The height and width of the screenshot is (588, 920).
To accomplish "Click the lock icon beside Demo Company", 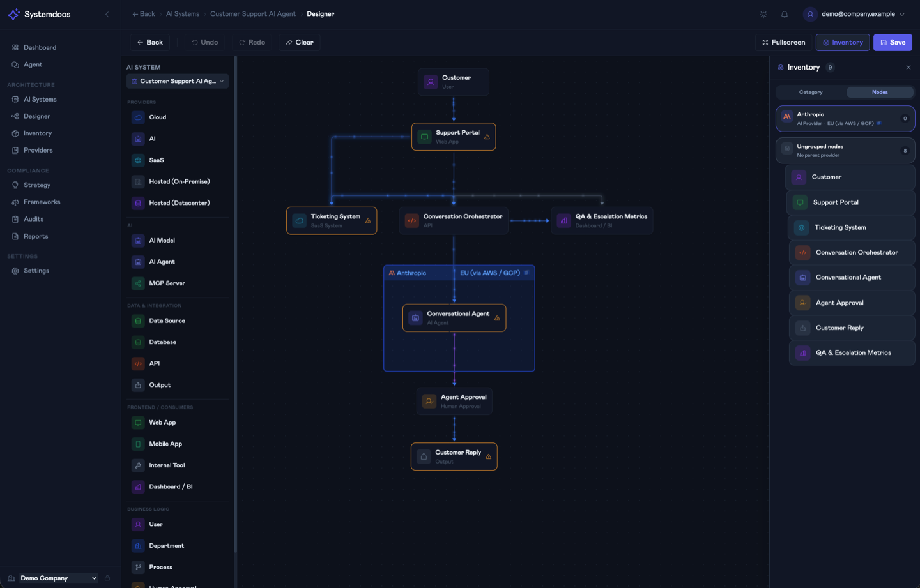I will [107, 578].
